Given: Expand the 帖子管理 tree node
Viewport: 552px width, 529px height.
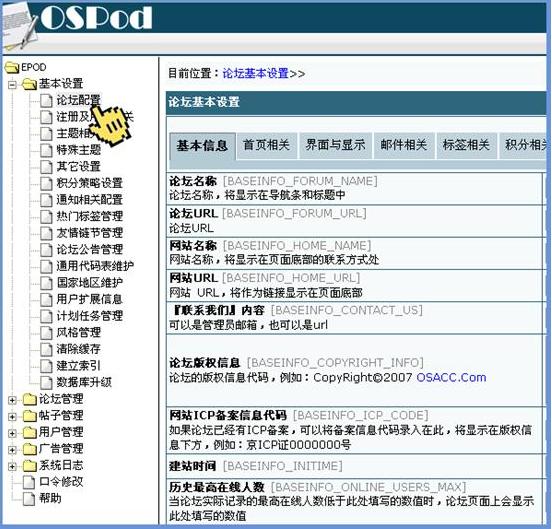Looking at the screenshot, I should 12,417.
